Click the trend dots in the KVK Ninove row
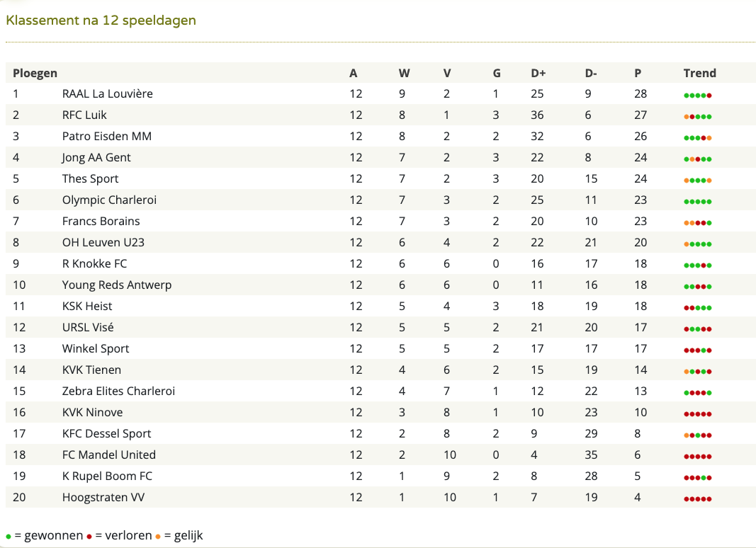756x548 pixels. (698, 414)
